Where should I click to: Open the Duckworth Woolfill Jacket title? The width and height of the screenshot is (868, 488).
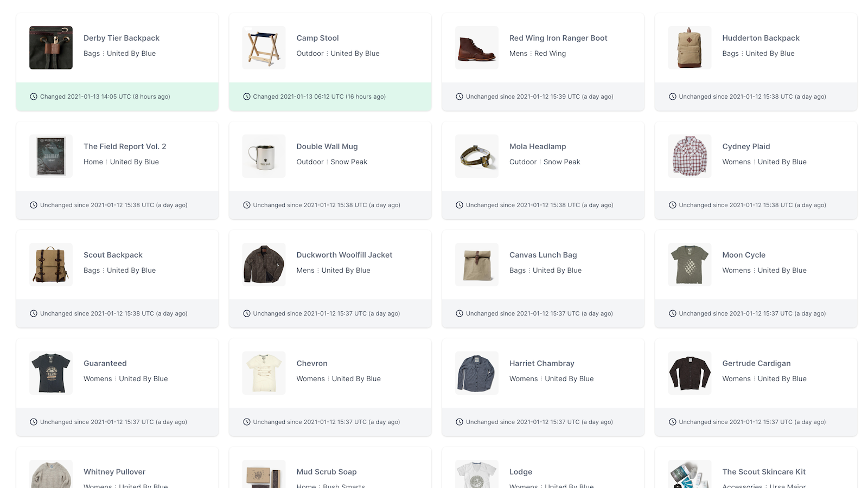[344, 255]
